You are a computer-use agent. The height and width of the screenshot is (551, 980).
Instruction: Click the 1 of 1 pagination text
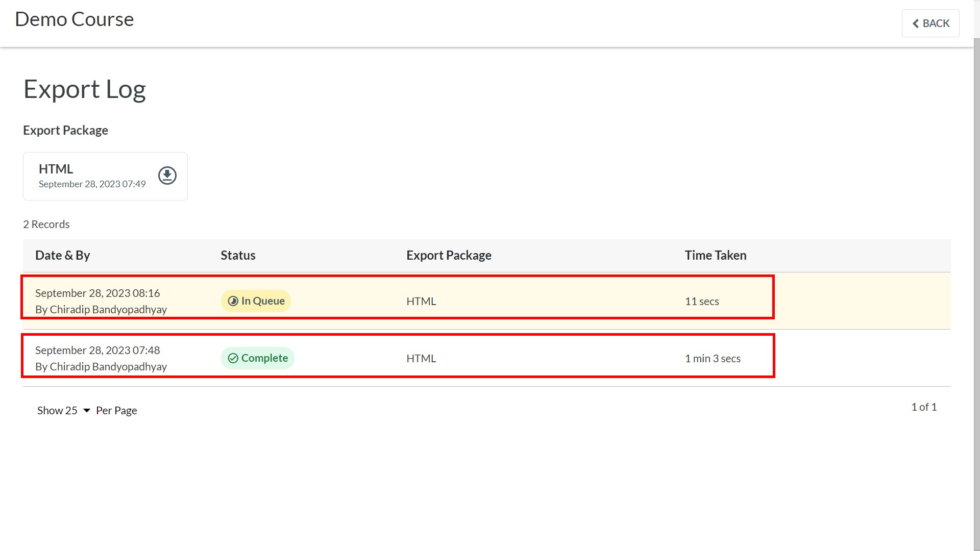(x=924, y=407)
